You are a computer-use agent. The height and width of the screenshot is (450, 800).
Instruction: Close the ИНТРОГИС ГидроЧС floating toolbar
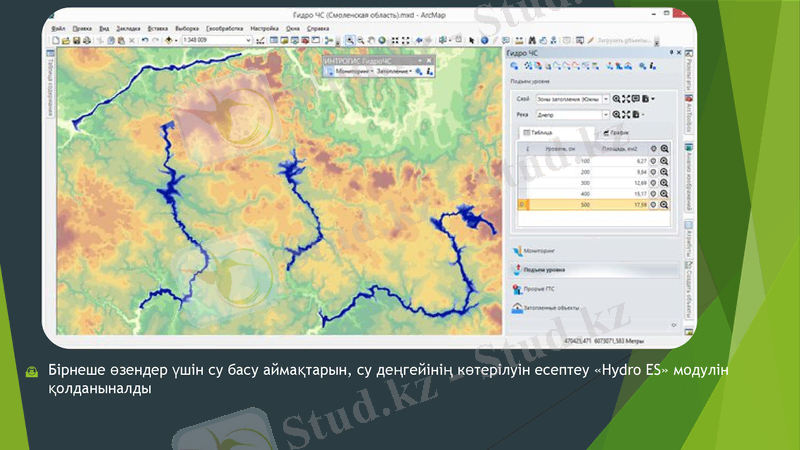(x=429, y=60)
